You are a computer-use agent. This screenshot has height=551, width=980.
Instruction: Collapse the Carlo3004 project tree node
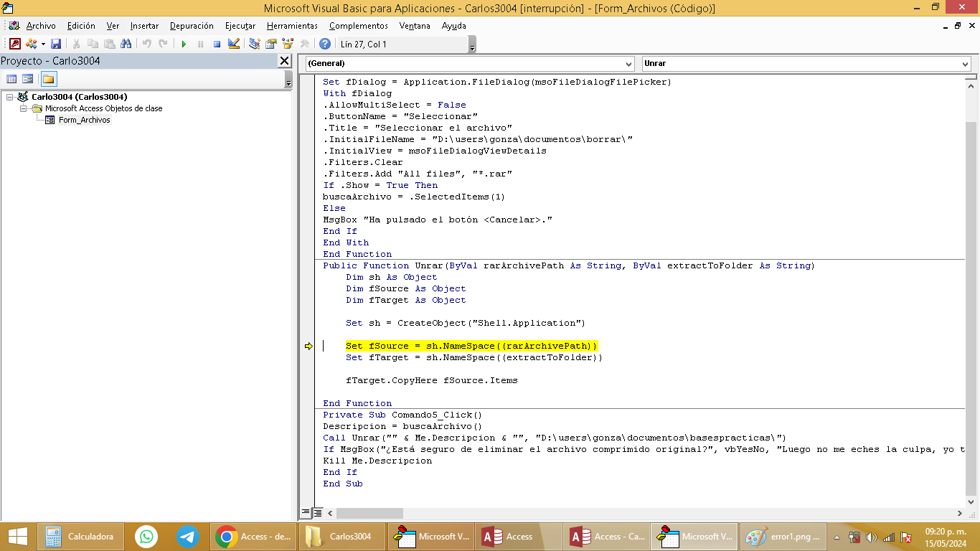[x=10, y=97]
